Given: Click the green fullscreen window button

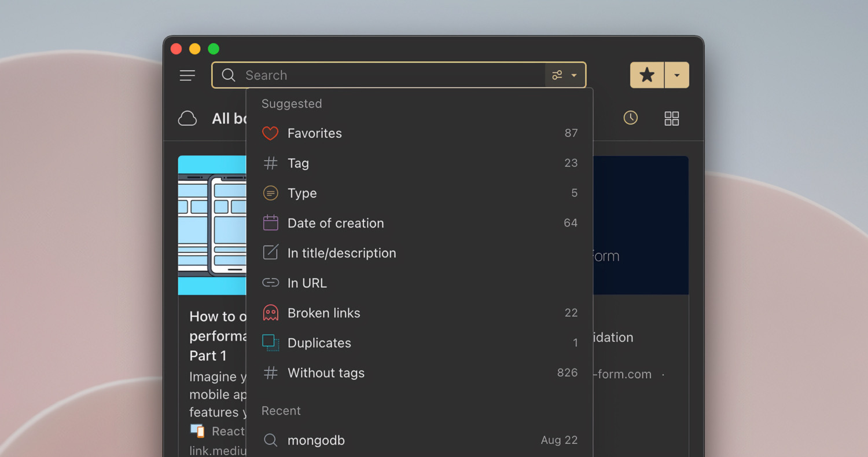Looking at the screenshot, I should click(214, 49).
